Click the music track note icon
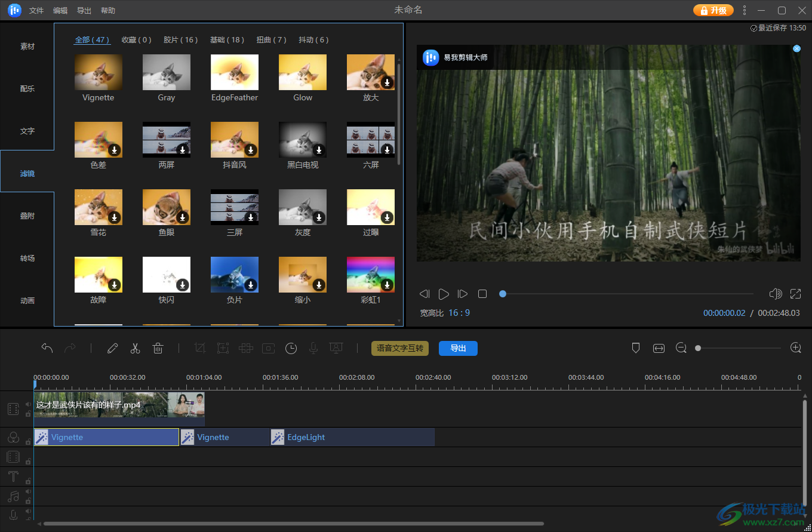The height and width of the screenshot is (532, 812). coord(13,496)
